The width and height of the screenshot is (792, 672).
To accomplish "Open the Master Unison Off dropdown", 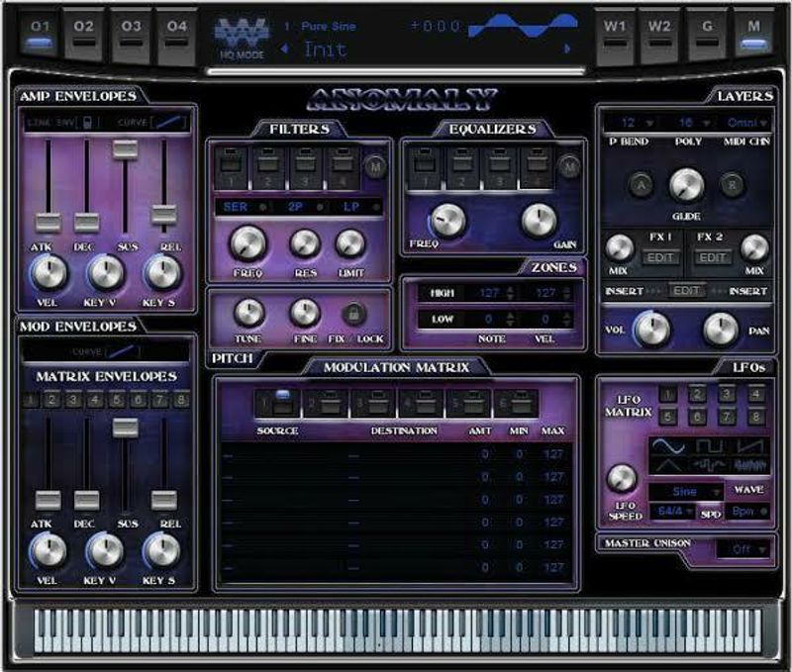I will [x=743, y=549].
